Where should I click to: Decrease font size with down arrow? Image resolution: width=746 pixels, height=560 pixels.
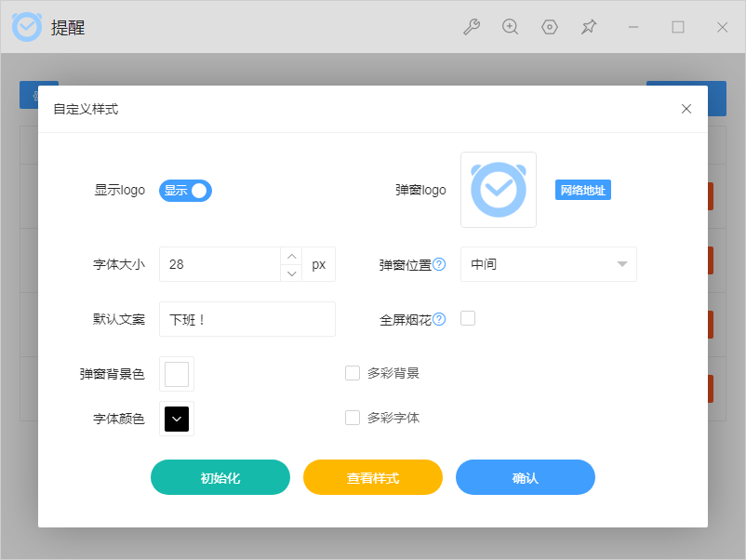pos(291,273)
